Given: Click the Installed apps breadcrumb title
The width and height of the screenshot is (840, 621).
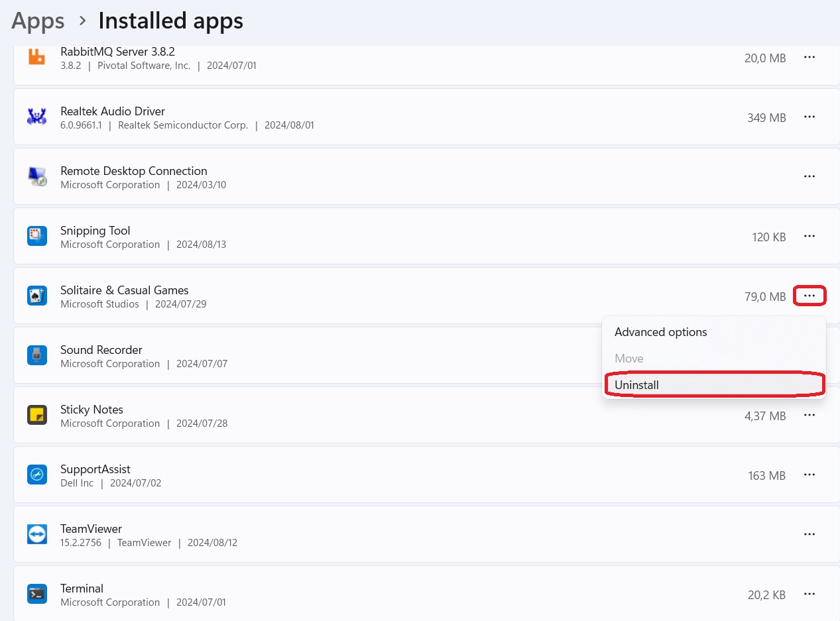Looking at the screenshot, I should [x=170, y=21].
